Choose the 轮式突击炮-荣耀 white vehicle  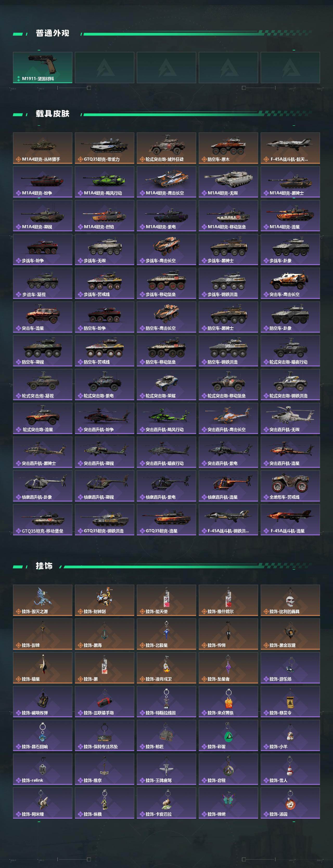tap(166, 384)
